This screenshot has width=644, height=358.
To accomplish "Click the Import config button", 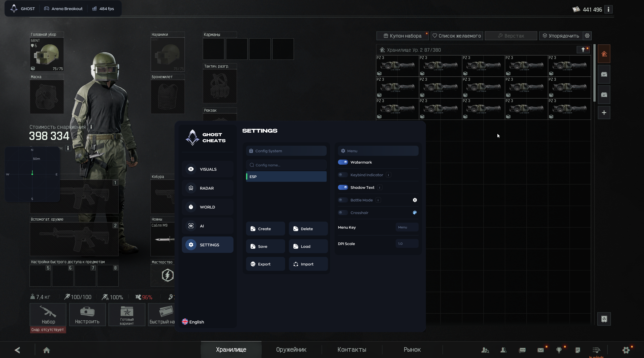I will [308, 264].
